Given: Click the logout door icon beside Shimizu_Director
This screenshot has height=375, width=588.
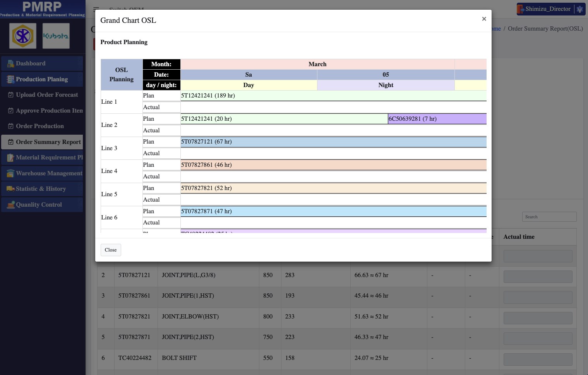Looking at the screenshot, I should point(521,9).
